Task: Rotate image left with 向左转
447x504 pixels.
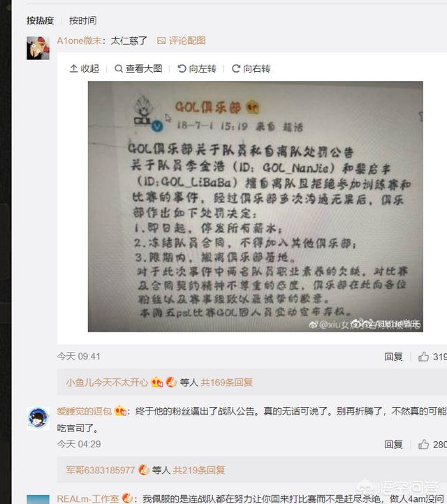Action: pyautogui.click(x=197, y=68)
